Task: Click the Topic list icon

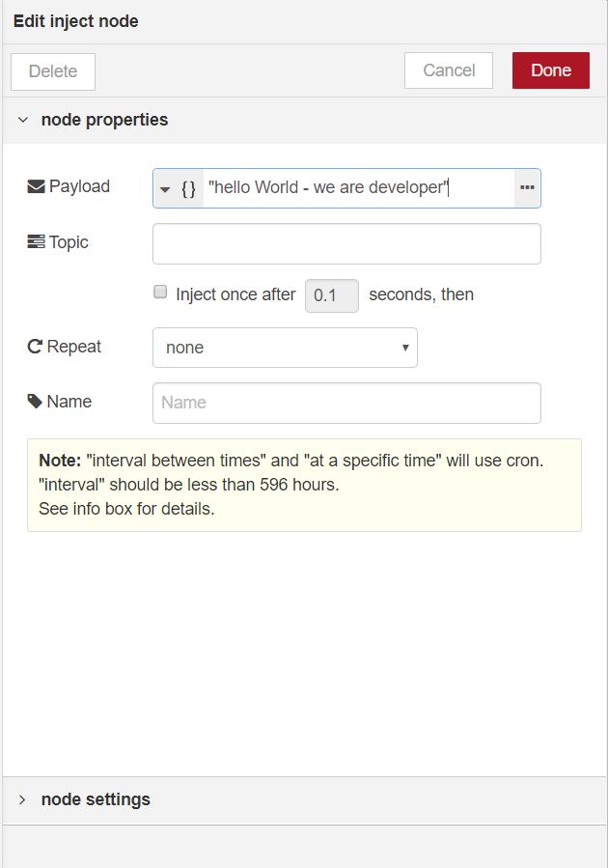Action: [36, 242]
